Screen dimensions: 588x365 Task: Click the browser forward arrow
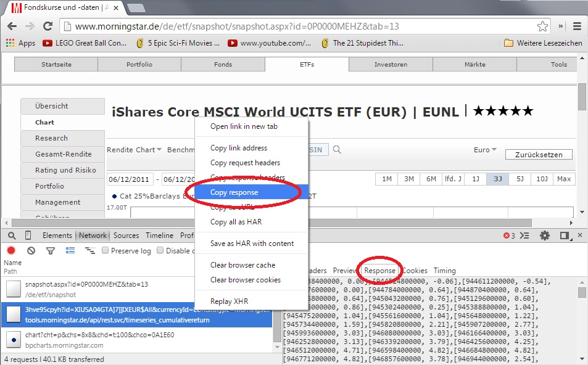click(30, 27)
